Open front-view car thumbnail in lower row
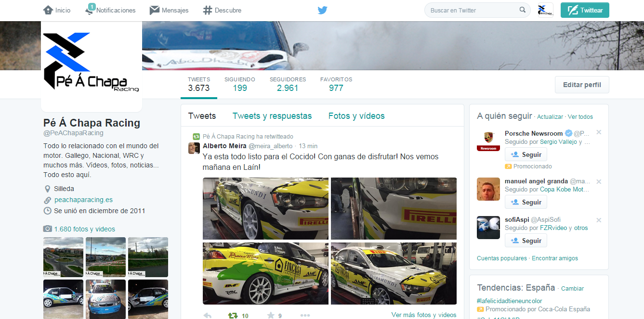Screen dimensions: 644x319 (105, 299)
